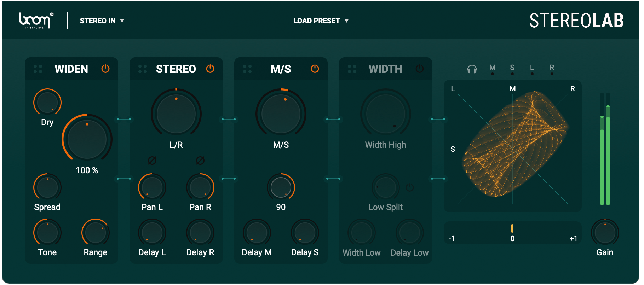Turn off the M/S module power
644x285 pixels.
click(x=315, y=69)
